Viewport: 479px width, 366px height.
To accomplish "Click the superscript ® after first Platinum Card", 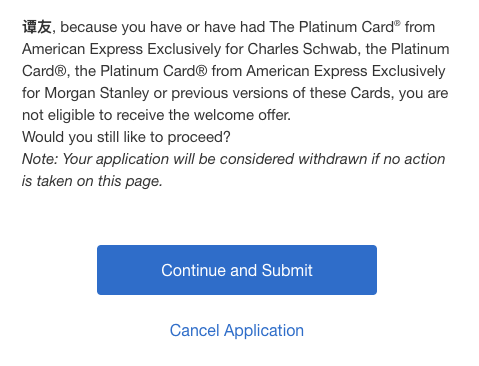I will 397,23.
